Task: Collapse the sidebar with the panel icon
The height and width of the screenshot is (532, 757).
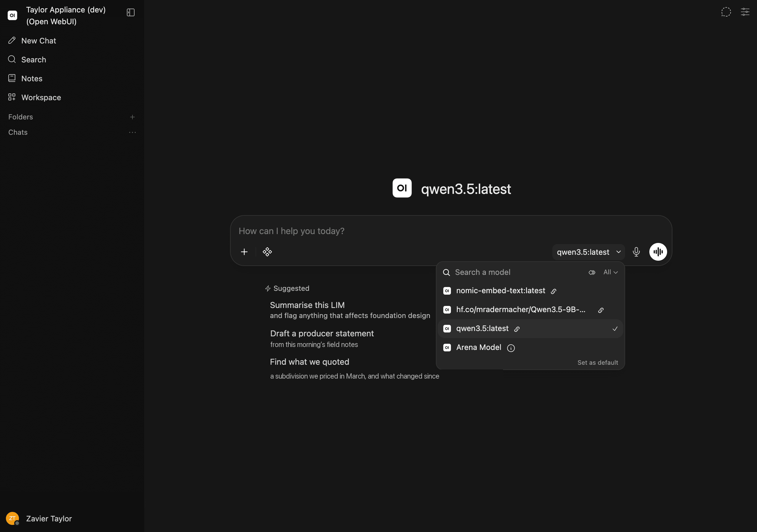Action: coord(131,12)
